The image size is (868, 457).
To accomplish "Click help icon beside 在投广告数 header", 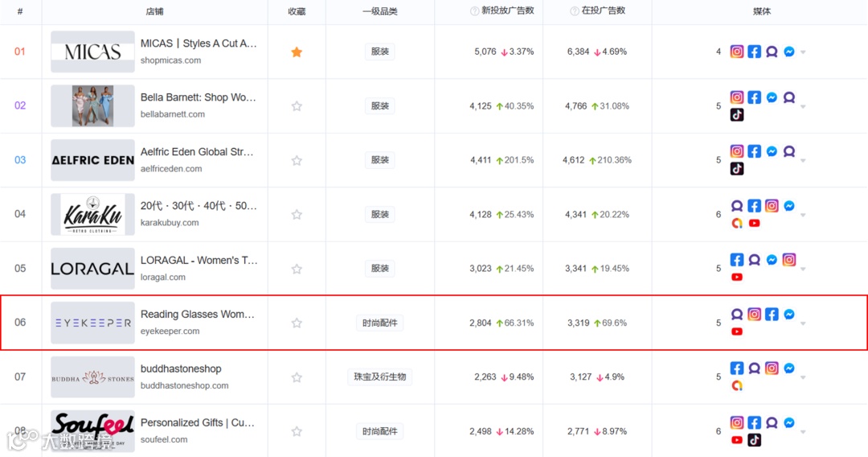I will tap(575, 11).
